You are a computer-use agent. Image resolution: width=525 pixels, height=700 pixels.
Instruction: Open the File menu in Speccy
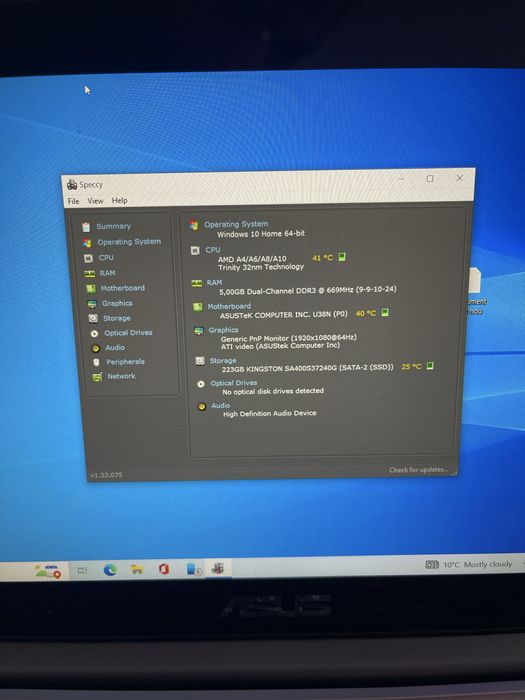pos(74,201)
